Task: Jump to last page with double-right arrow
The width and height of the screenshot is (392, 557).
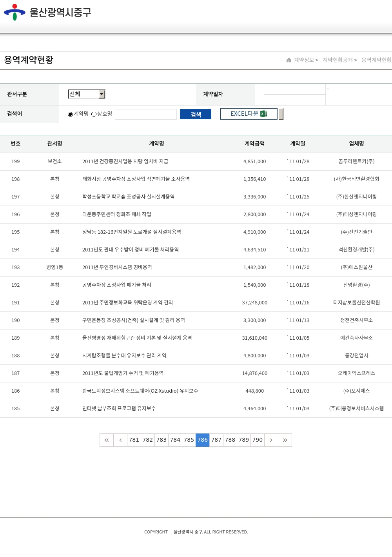Action: [x=285, y=440]
